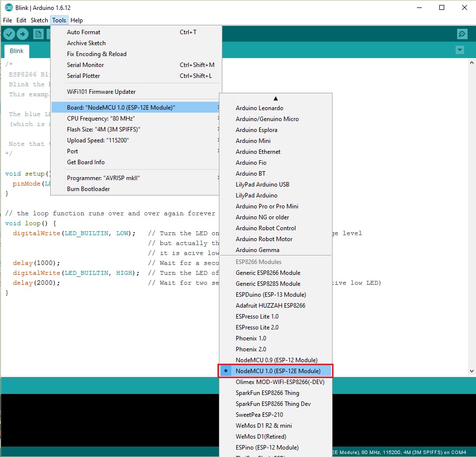Select Arduino Ethernet board
This screenshot has width=476, height=457.
pos(275,152)
